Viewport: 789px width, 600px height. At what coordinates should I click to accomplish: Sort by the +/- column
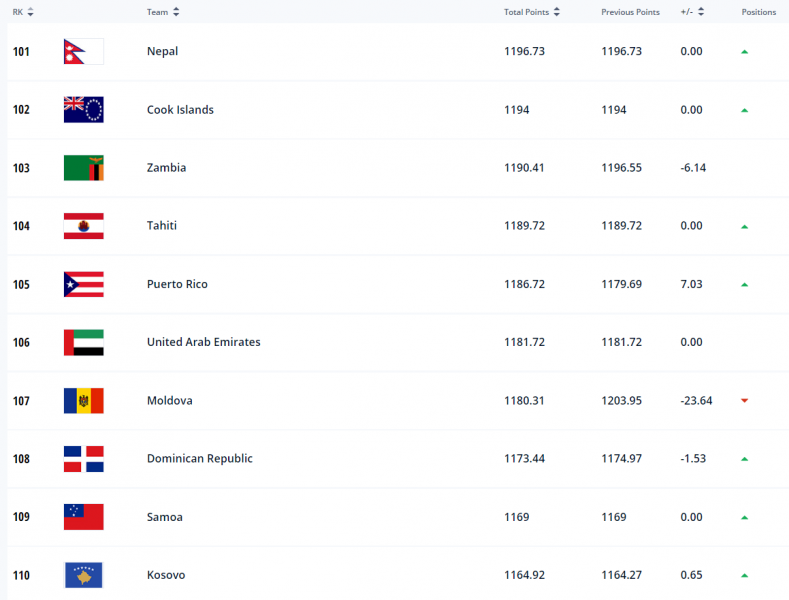(x=701, y=12)
